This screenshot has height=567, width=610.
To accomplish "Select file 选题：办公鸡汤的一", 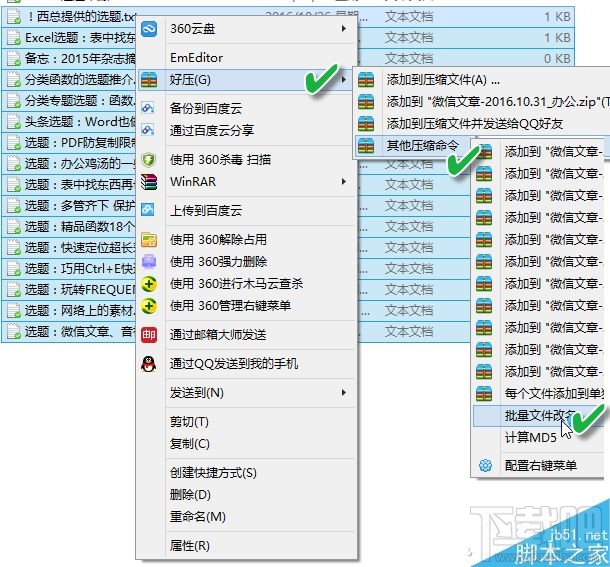I will click(x=80, y=164).
